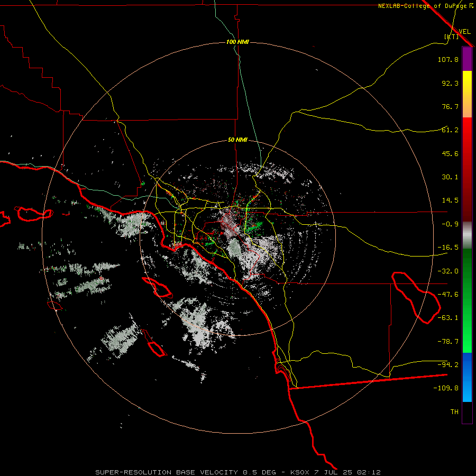The height and width of the screenshot is (476, 476).
Task: Pick the purple segment of velocity color bar
Action: [x=467, y=59]
